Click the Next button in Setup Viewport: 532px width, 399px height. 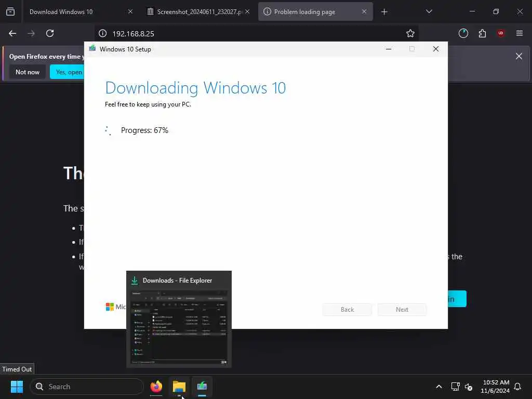pos(402,310)
